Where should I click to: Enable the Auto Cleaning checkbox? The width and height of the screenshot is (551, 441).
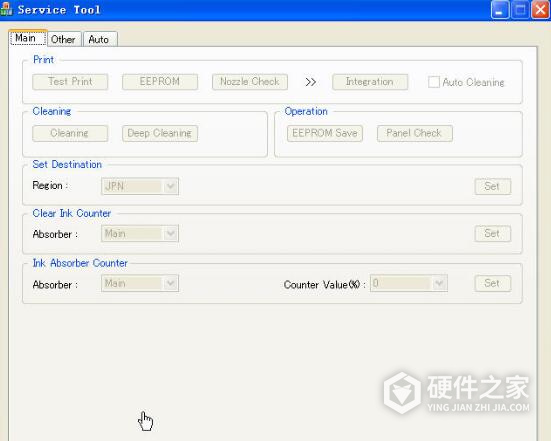pyautogui.click(x=434, y=82)
